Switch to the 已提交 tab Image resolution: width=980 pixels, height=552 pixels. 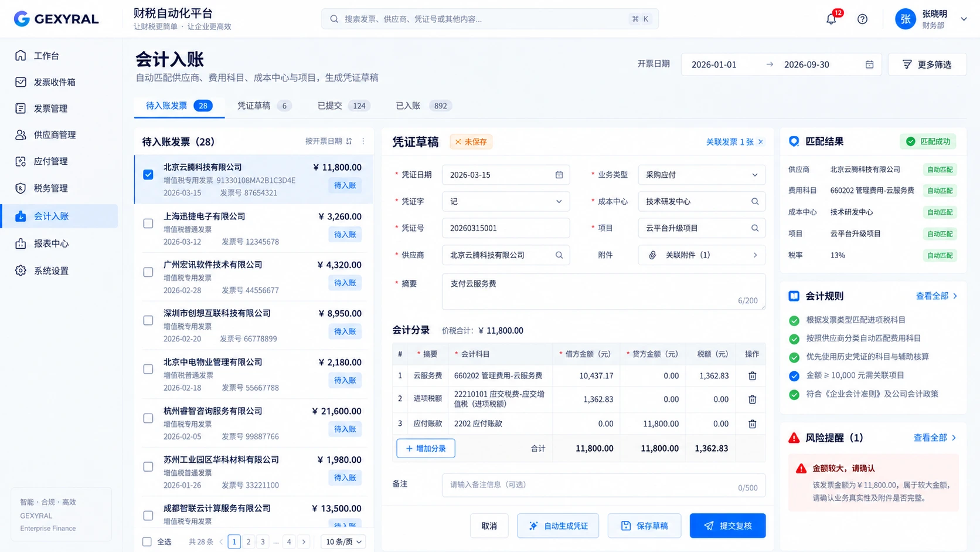[x=344, y=106]
